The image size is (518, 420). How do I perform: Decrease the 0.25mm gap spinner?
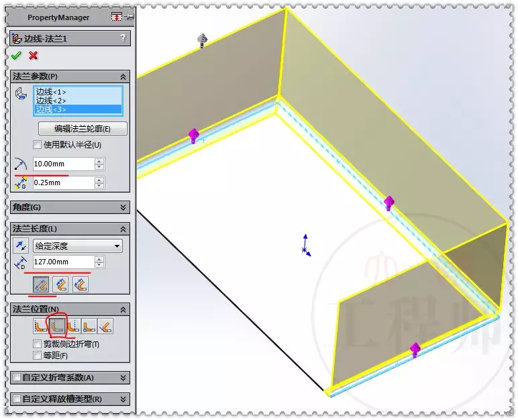click(x=99, y=186)
